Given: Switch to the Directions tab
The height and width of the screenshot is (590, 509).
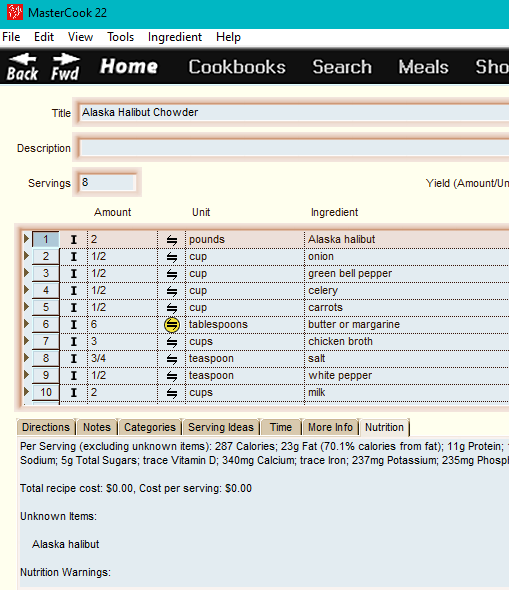Looking at the screenshot, I should pos(46,427).
